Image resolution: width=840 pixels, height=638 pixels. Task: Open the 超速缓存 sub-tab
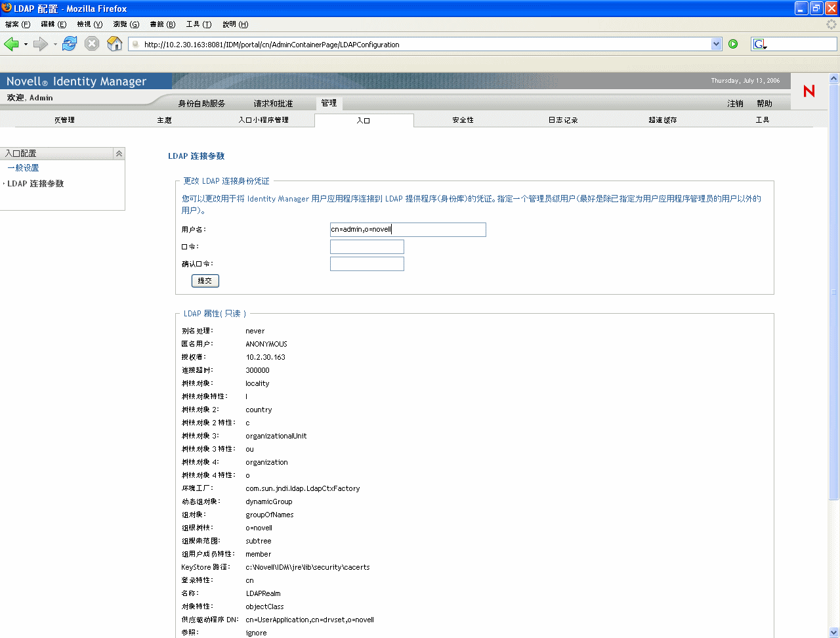(663, 120)
